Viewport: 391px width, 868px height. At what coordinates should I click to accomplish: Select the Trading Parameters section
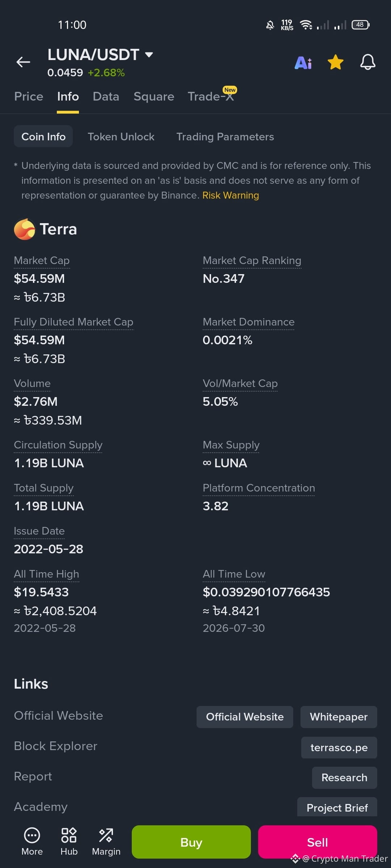coord(225,137)
